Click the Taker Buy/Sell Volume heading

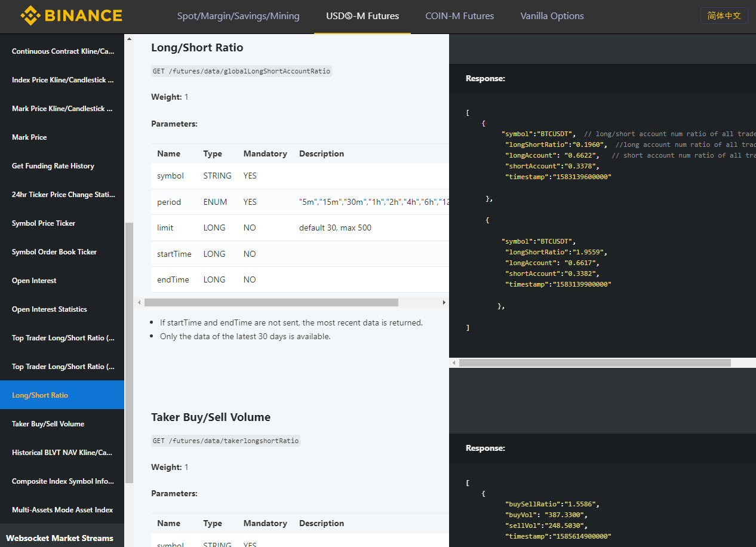pyautogui.click(x=211, y=417)
